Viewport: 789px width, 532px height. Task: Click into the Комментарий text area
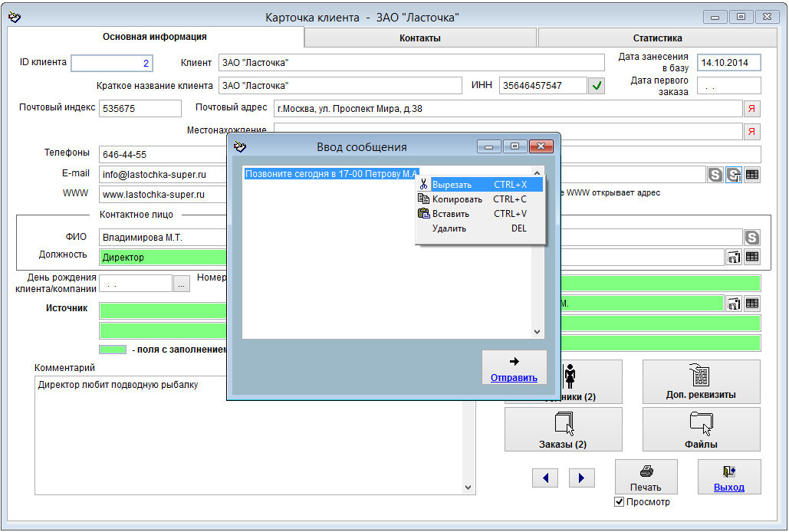coord(249,435)
